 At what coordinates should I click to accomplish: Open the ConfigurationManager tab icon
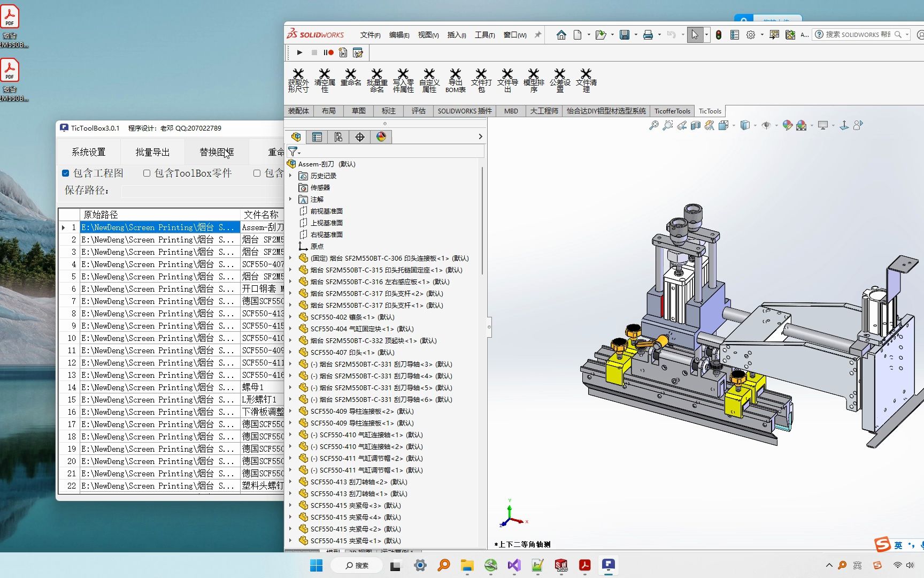[x=338, y=137]
